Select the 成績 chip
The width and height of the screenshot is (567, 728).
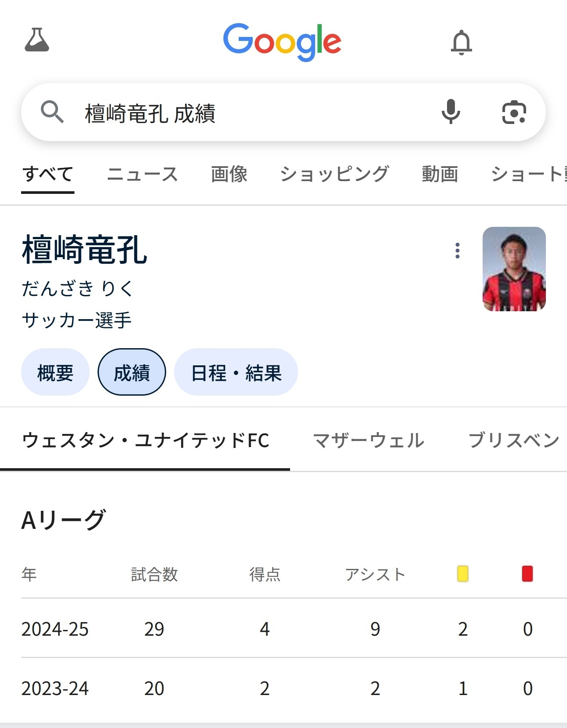coord(132,372)
